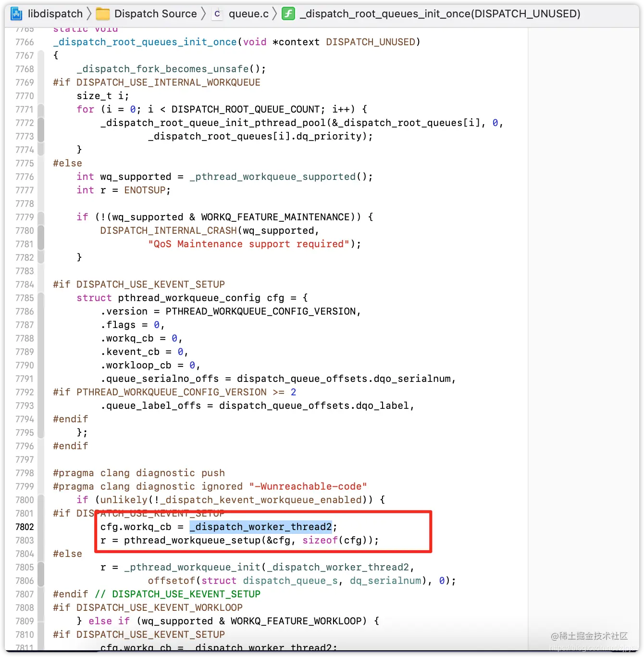Click the function symbol icon in the jump bar

point(288,13)
